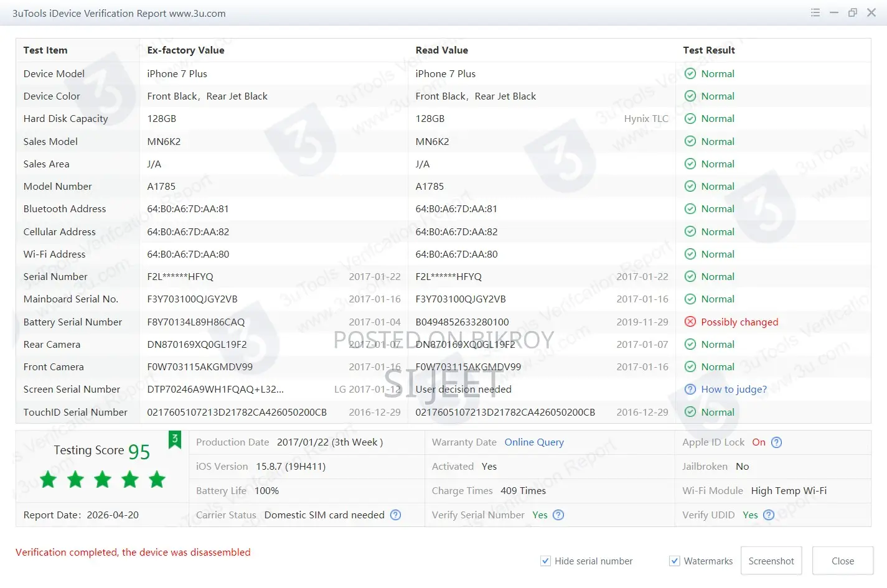Open the help icon beside Carrier Status
Screen dimensions: 887x588
(x=396, y=515)
